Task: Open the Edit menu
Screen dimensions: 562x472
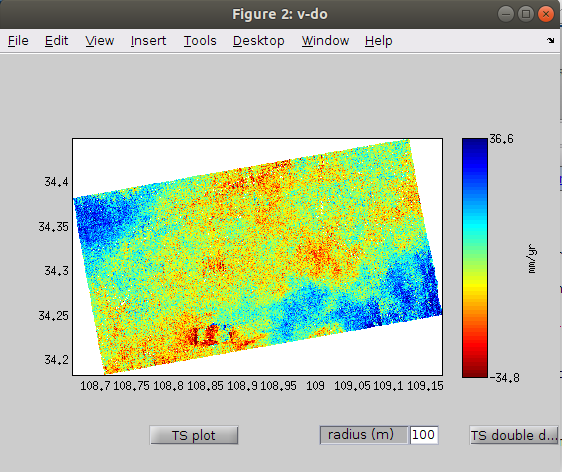Action: (56, 41)
